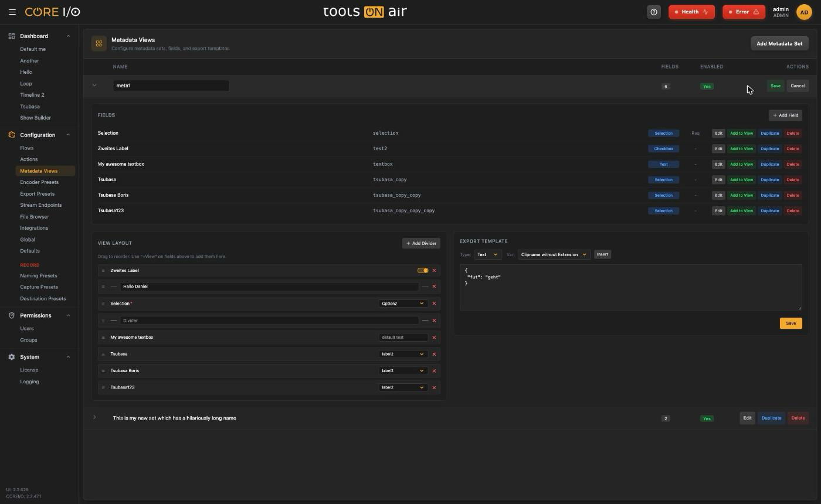
Task: Click drag handle of Tsubasa Boris row
Action: (103, 371)
